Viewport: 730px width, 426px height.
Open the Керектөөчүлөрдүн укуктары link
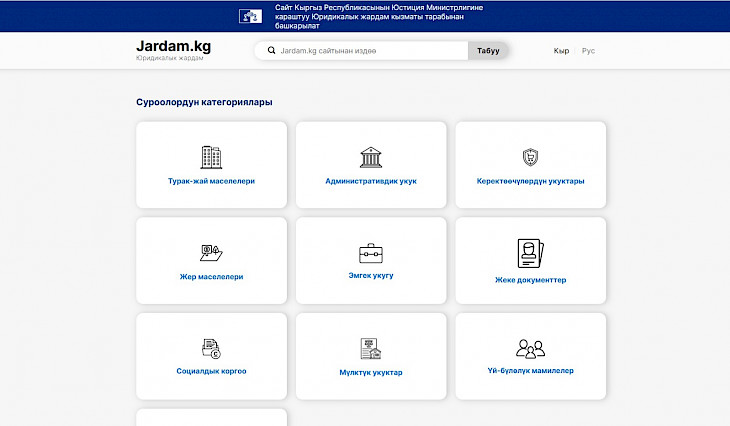pyautogui.click(x=530, y=181)
